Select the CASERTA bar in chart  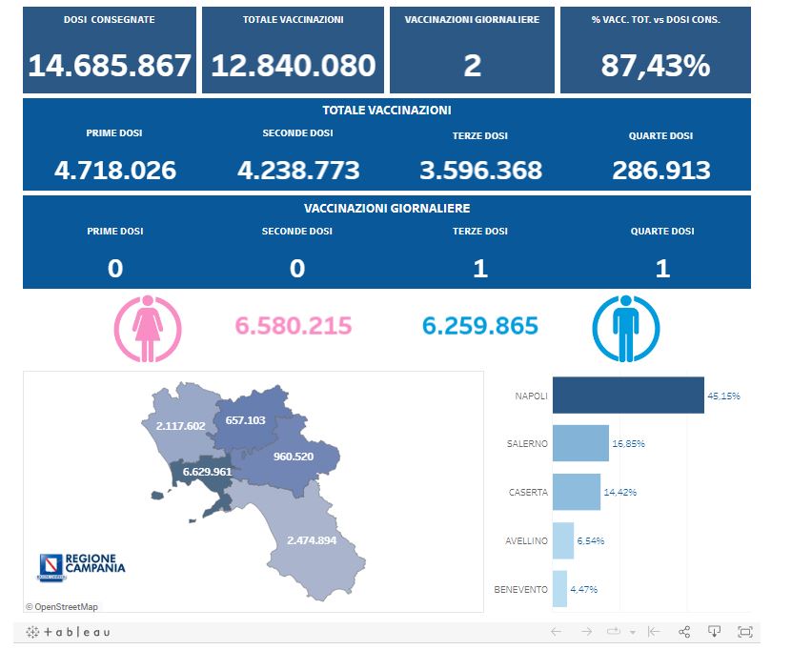tap(577, 492)
